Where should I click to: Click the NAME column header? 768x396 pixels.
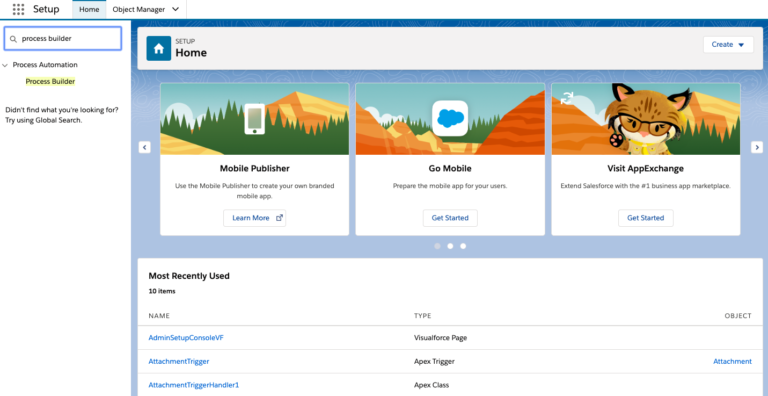click(159, 316)
